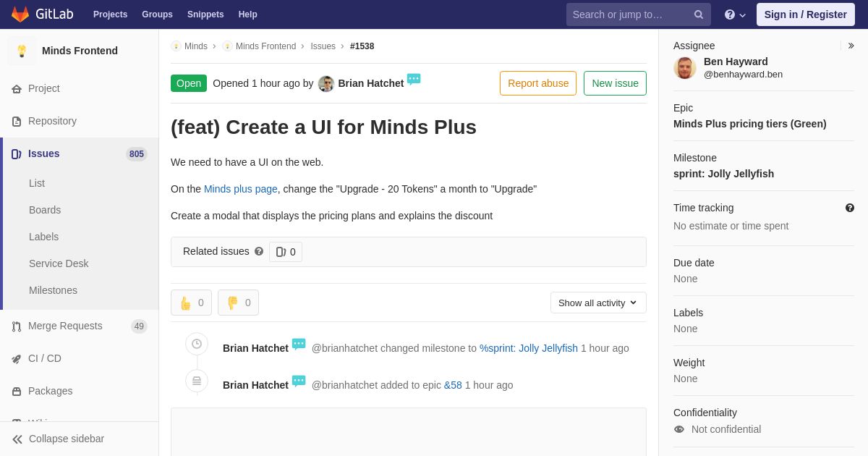Click the Ben Hayward assignee name
The height and width of the screenshot is (456, 868).
pyautogui.click(x=736, y=62)
